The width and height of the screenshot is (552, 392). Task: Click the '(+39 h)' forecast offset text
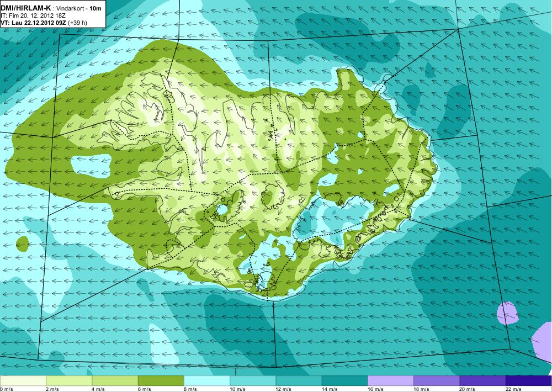78,23
